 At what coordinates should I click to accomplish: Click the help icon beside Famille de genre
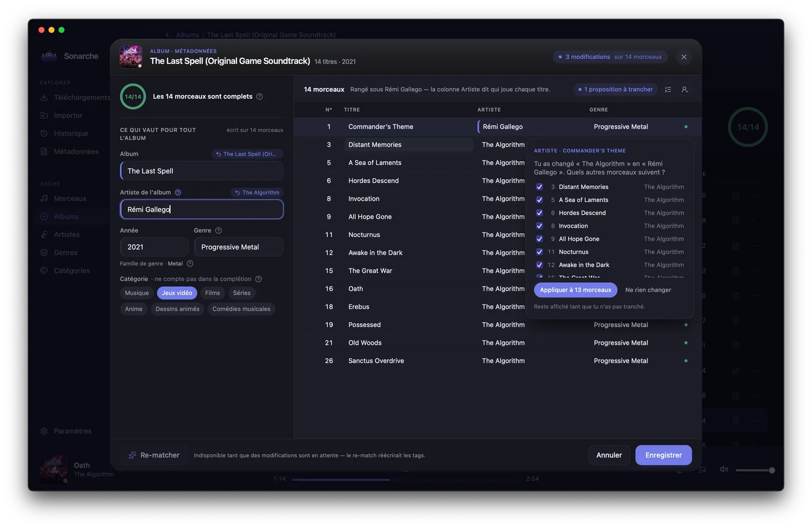pyautogui.click(x=190, y=263)
